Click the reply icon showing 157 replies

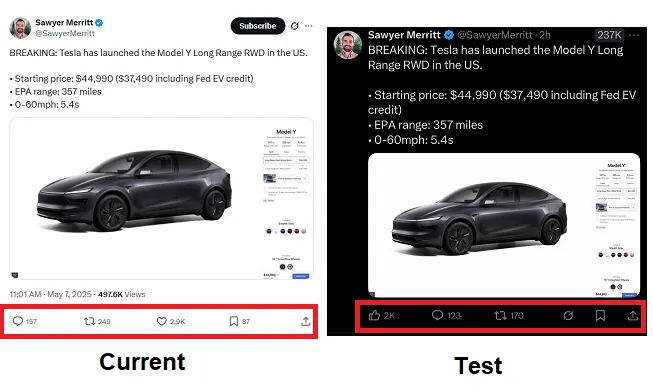17,321
